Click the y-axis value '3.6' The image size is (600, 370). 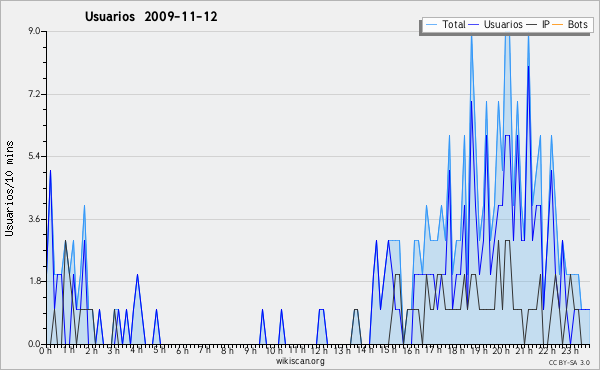(34, 219)
